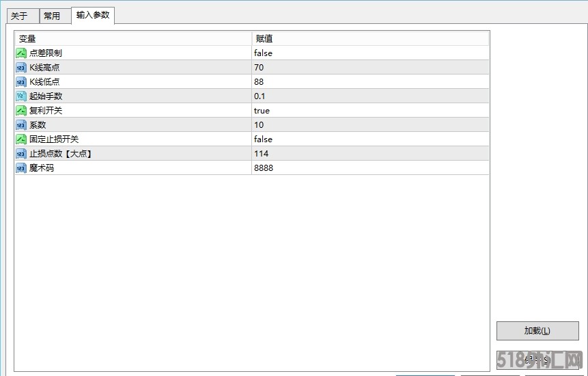Viewport: 588px width, 376px height.
Task: Click the 点差限制 boolean type icon
Action: (x=21, y=53)
